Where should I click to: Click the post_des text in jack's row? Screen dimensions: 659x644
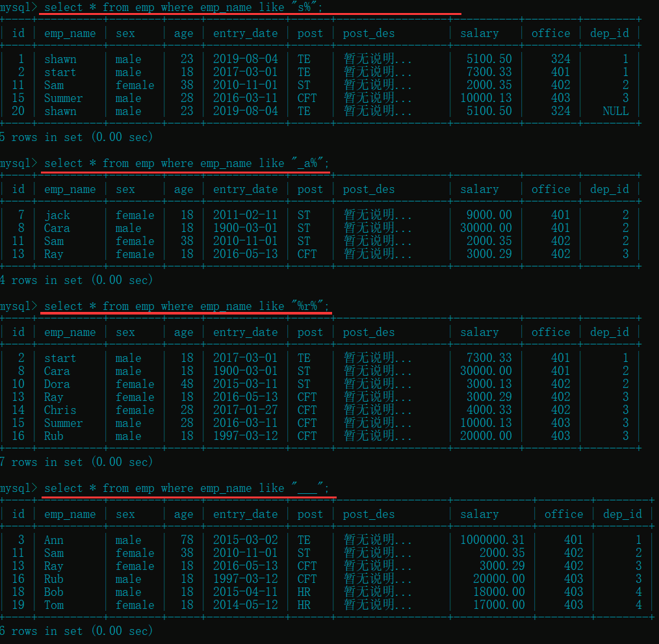point(378,215)
